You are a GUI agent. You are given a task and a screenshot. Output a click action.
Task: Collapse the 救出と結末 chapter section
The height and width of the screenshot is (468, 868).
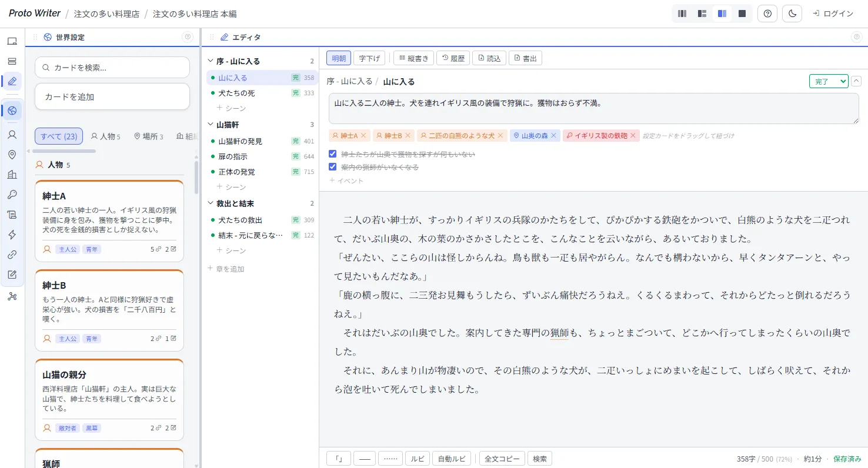click(x=211, y=203)
